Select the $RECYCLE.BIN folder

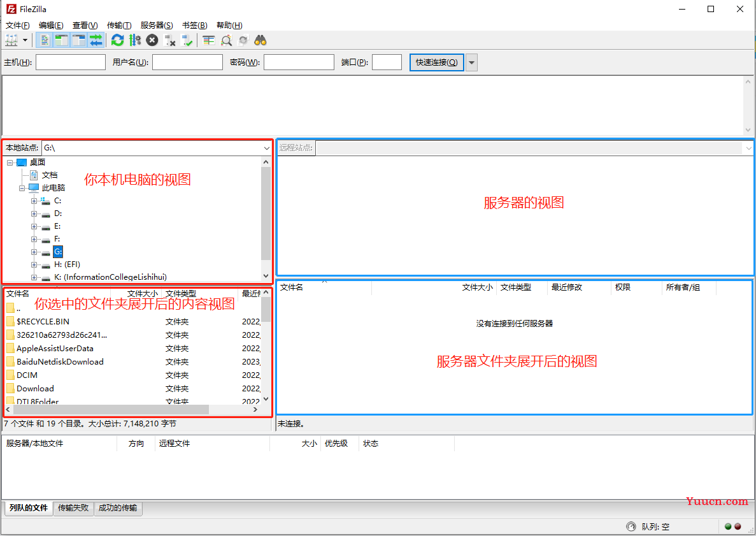43,321
